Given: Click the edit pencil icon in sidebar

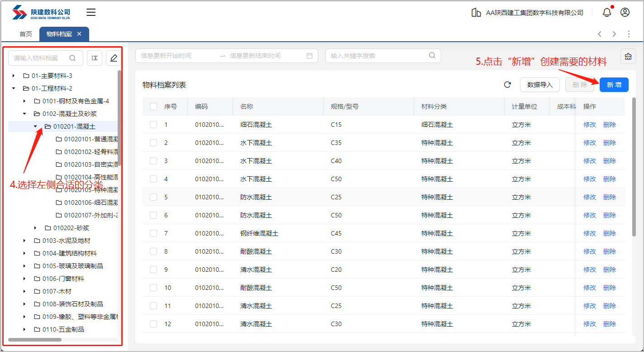Looking at the screenshot, I should coord(114,58).
